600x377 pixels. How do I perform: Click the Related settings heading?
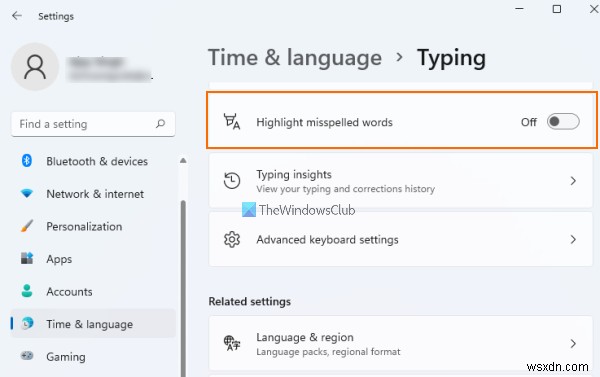tap(249, 302)
